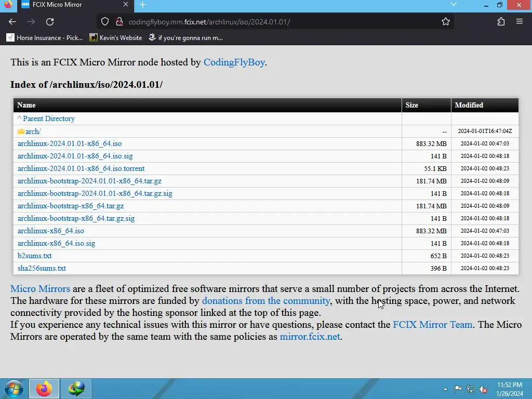Viewport: 532px width, 399px height.
Task: Click the padlock site security icon
Action: pyautogui.click(x=119, y=22)
